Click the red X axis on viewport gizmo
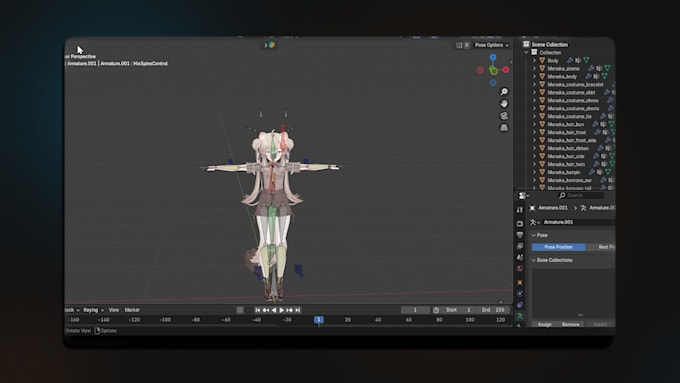Viewport: 680px width, 383px height. (506, 69)
